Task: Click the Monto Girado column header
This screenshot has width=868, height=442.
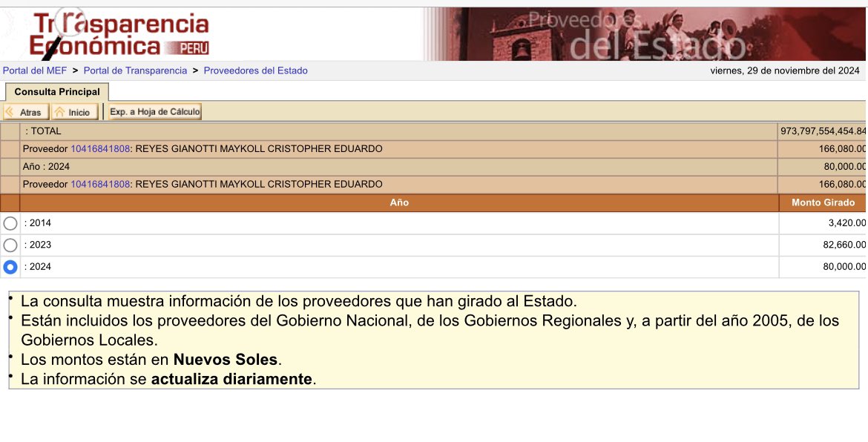Action: (822, 202)
